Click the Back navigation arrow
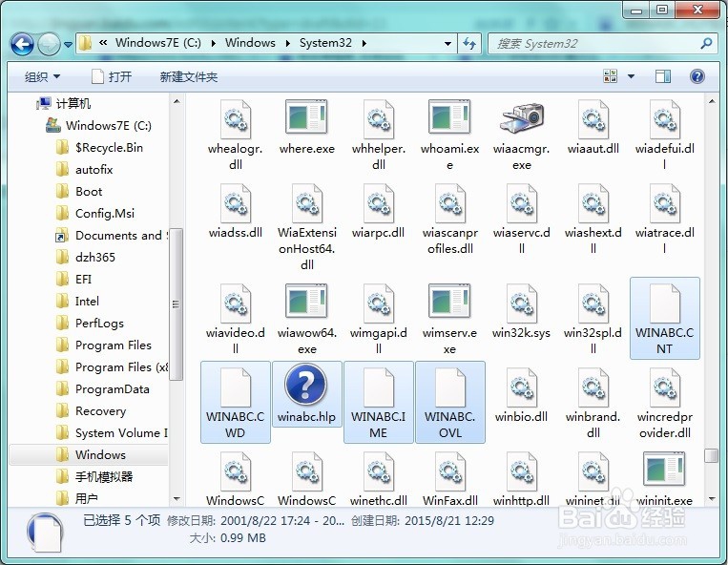 (22, 45)
